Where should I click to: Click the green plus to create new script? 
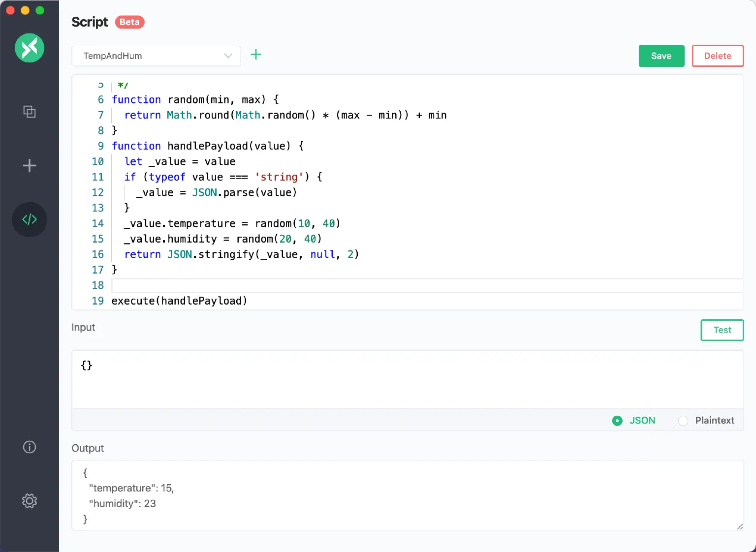coord(256,55)
